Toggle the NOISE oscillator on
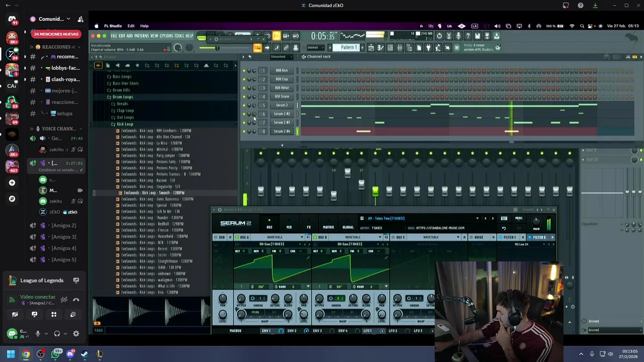Viewport: 644px width, 362px height. (x=471, y=237)
